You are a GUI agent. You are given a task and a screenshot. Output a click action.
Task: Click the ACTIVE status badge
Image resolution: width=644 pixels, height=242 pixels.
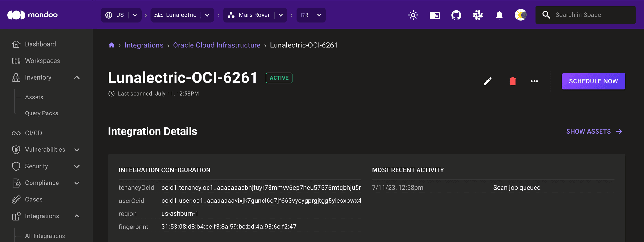pyautogui.click(x=279, y=78)
